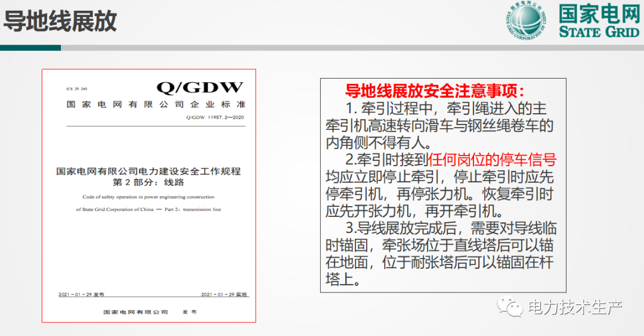Select the ICS 29.240 classification code
The width and height of the screenshot is (644, 336).
[x=77, y=89]
